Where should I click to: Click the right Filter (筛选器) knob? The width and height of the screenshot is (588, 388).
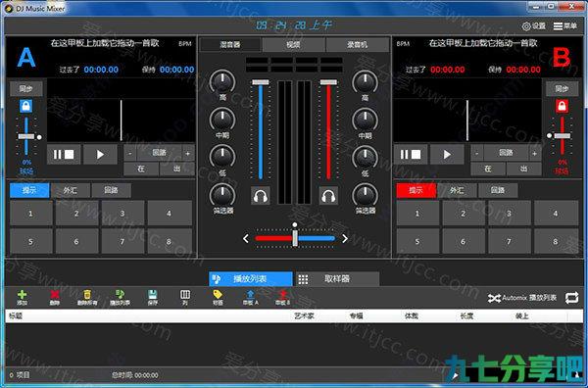[365, 195]
